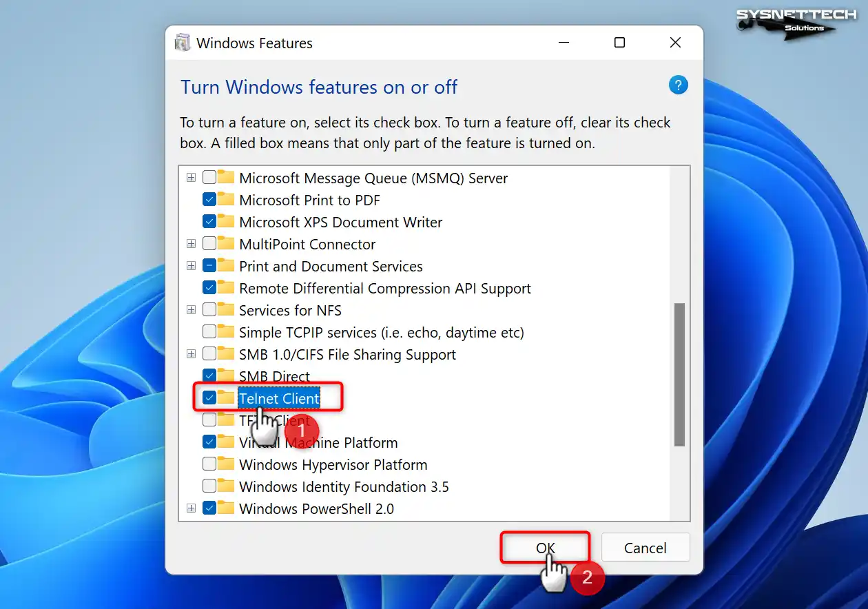
Task: Check Microsoft Message Queue (MSMQ) Server
Action: click(209, 178)
